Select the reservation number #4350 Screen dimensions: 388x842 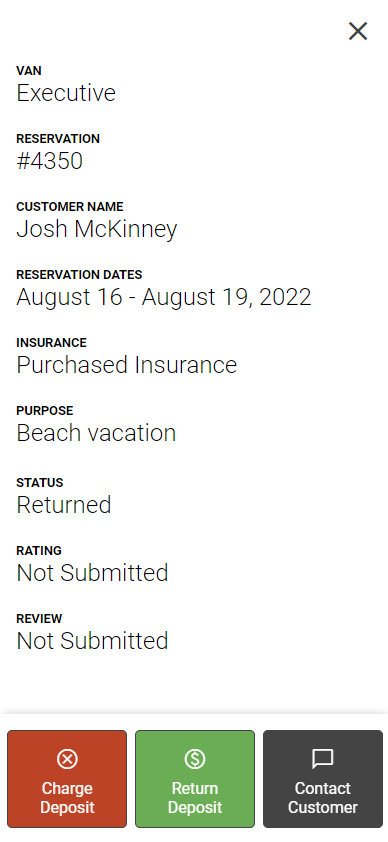[x=50, y=161]
